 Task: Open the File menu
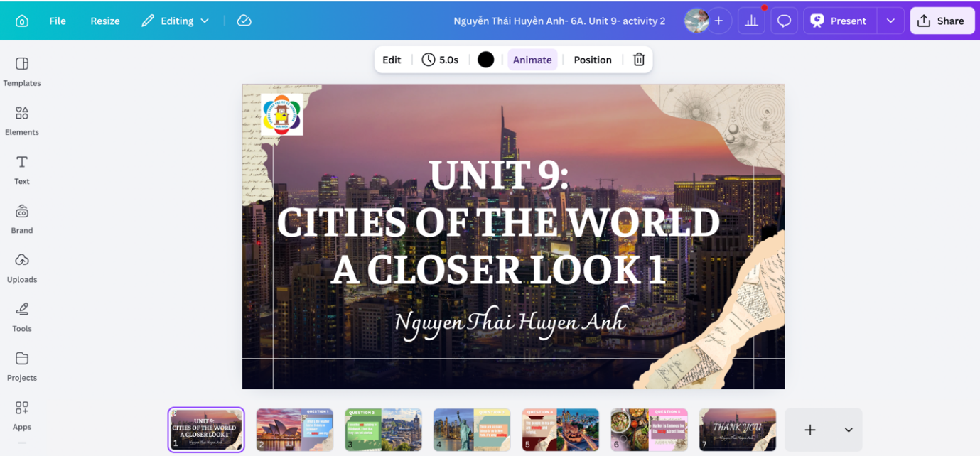(x=58, y=21)
